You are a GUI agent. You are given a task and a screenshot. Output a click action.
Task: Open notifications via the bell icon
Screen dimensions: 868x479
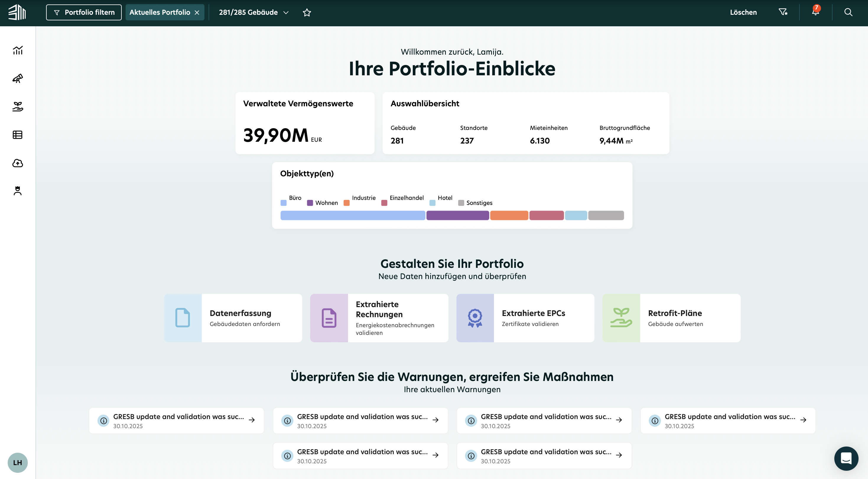point(815,12)
